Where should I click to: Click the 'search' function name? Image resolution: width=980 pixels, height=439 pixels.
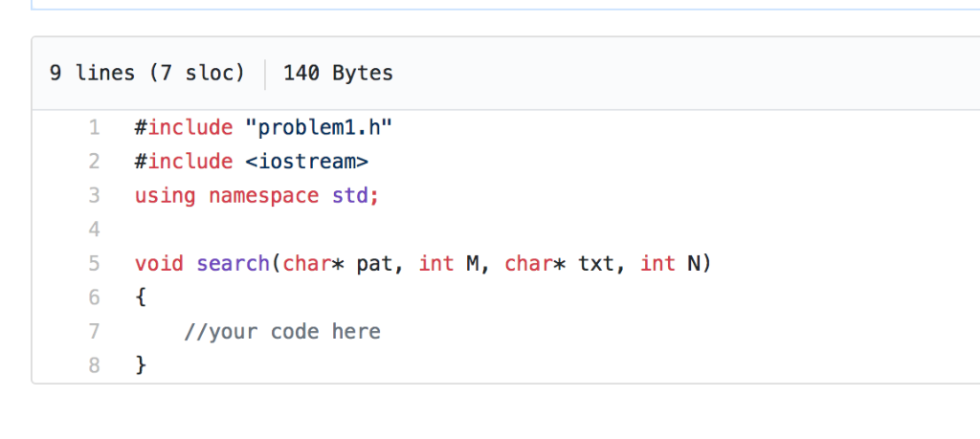234,264
